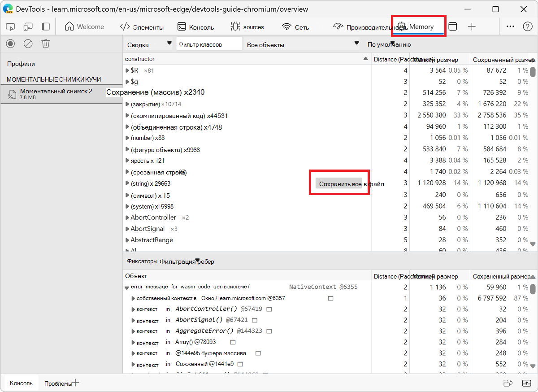Toggle device emulation mode

[28, 26]
